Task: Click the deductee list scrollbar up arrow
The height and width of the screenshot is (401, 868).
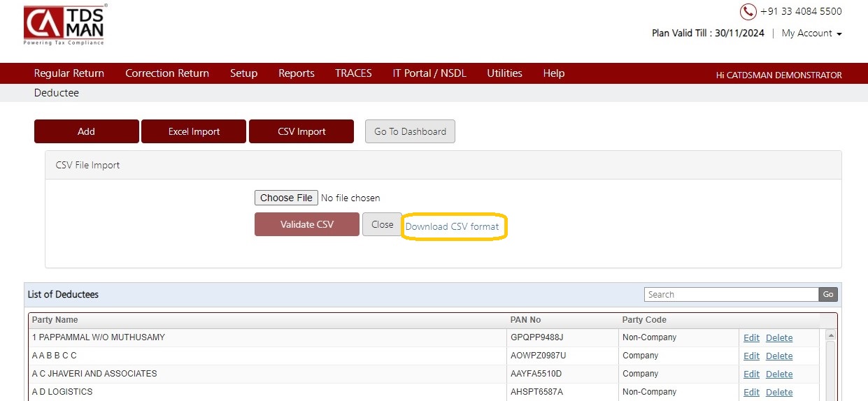Action: pos(832,335)
